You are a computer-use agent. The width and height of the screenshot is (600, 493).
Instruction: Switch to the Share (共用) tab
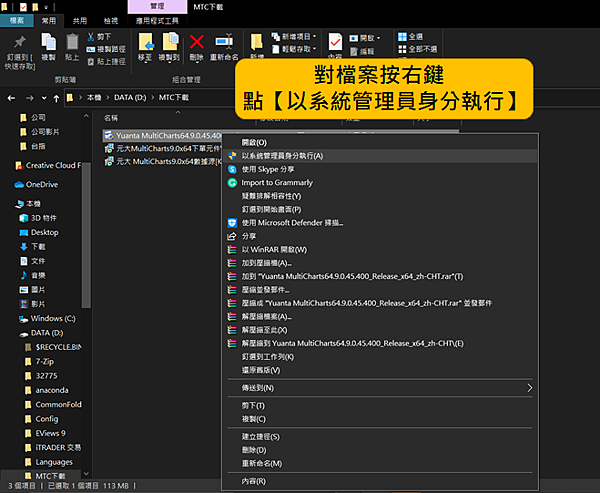80,21
